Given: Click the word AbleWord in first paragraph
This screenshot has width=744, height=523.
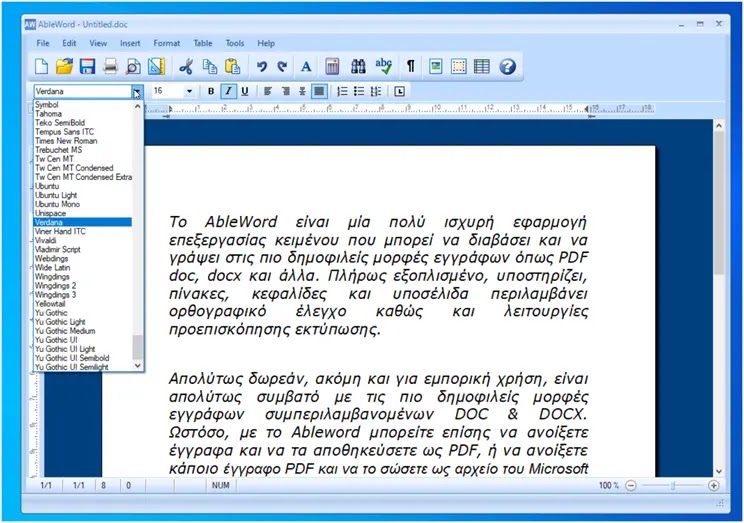Looking at the screenshot, I should [241, 222].
